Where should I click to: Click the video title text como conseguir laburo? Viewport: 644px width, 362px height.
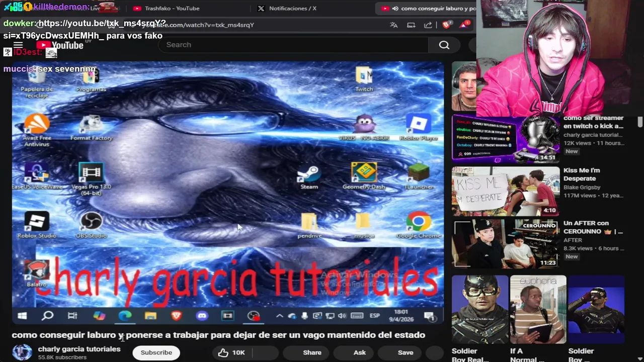coord(218,335)
